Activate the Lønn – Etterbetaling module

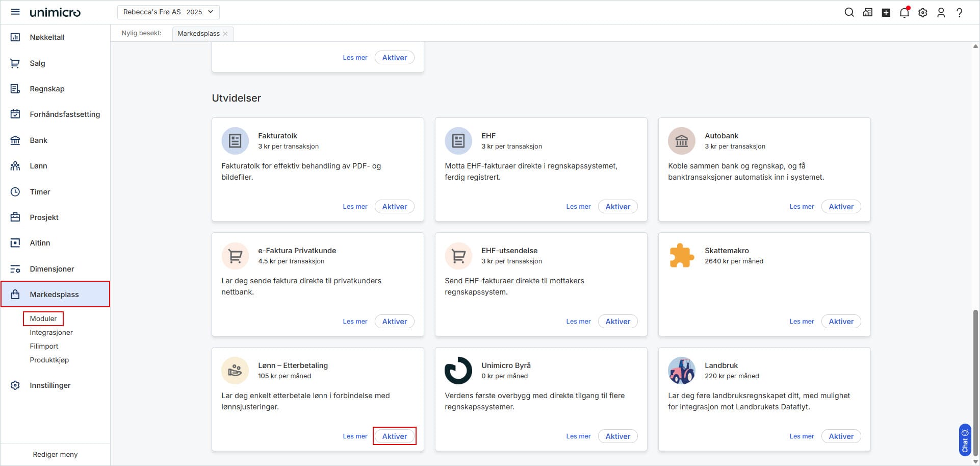(x=394, y=436)
